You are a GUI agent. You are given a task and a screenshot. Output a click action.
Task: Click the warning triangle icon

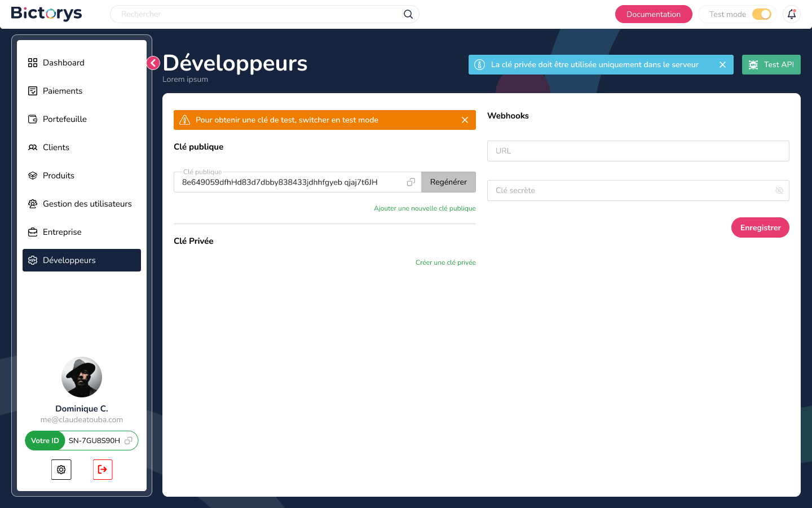click(184, 120)
